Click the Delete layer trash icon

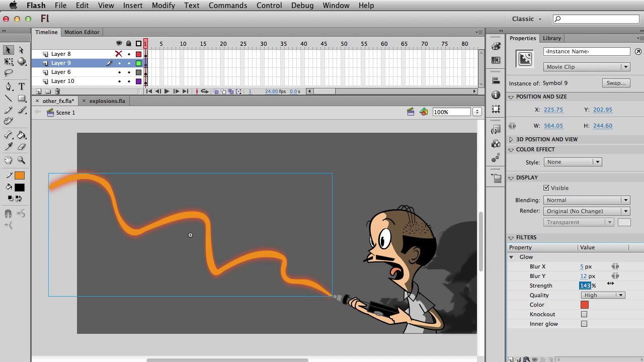pos(57,91)
